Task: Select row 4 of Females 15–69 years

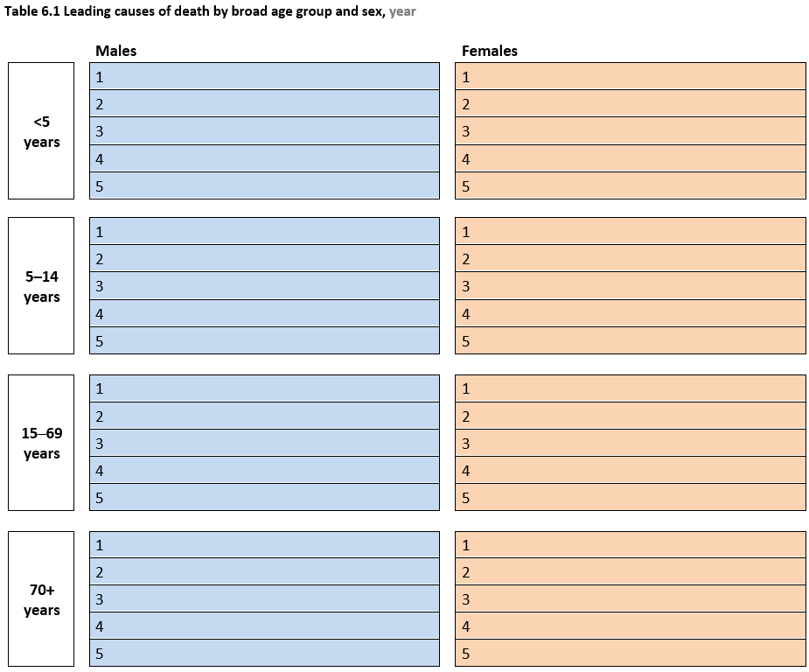Action: point(631,470)
